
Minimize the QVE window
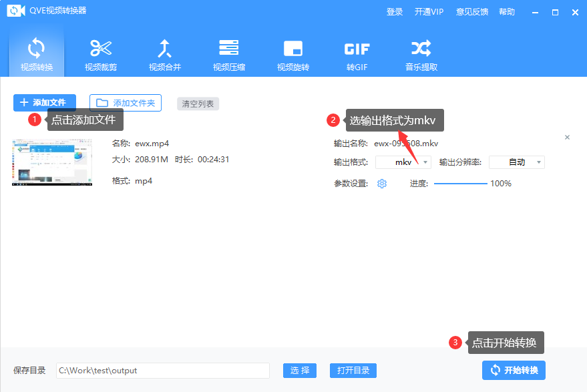coord(536,13)
